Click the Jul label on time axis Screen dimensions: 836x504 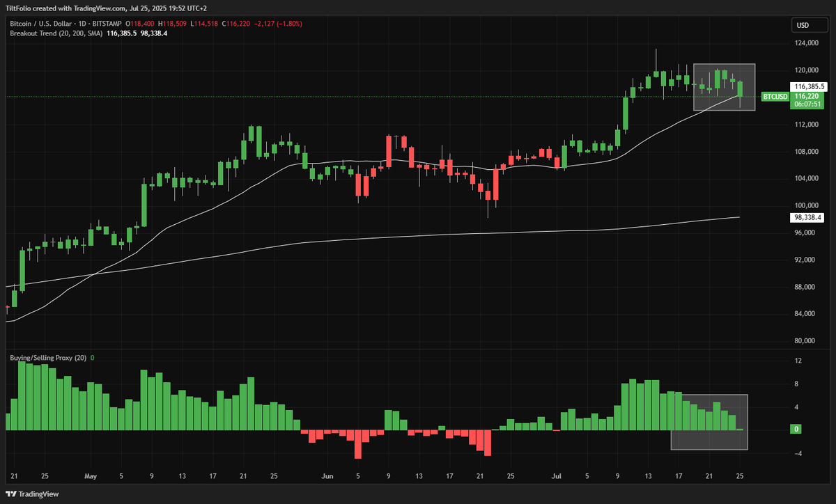[x=557, y=477]
